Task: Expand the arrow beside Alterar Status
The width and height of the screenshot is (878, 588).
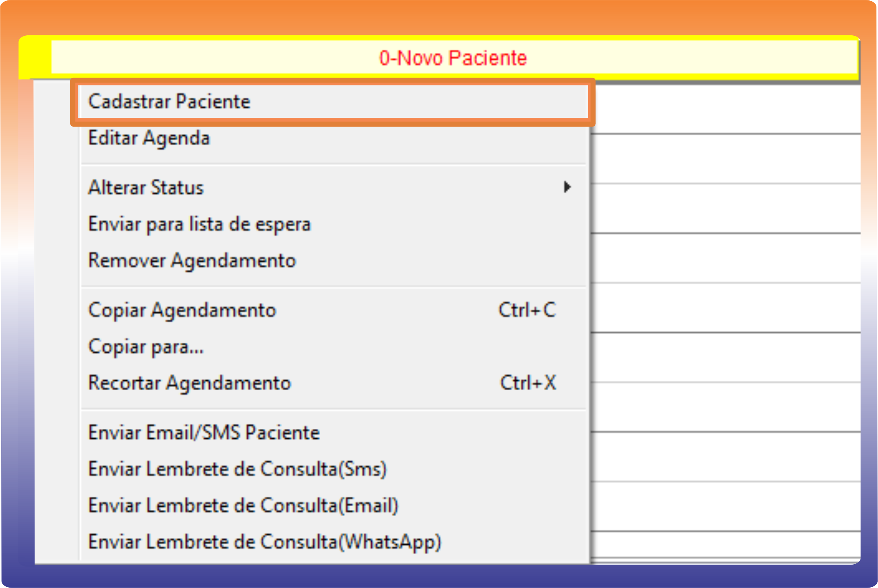Action: click(567, 187)
